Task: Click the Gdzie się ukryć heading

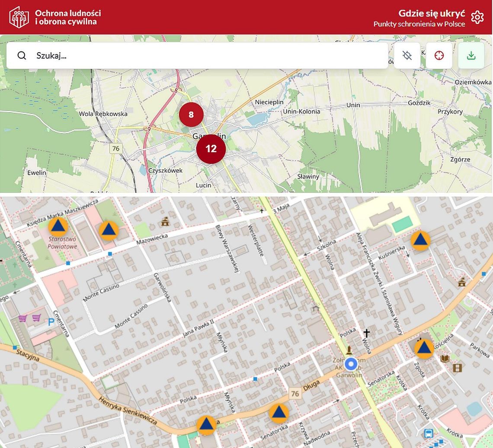Action: pos(432,13)
